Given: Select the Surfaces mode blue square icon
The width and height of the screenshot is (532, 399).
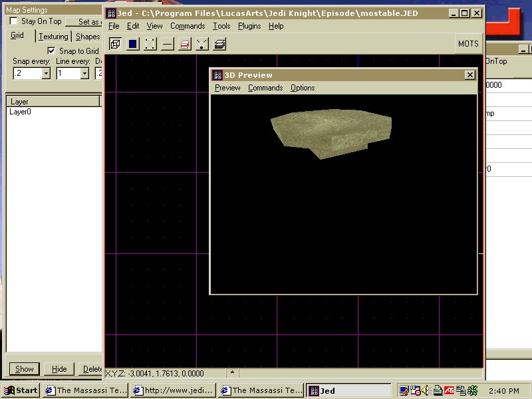Looking at the screenshot, I should coord(133,44).
